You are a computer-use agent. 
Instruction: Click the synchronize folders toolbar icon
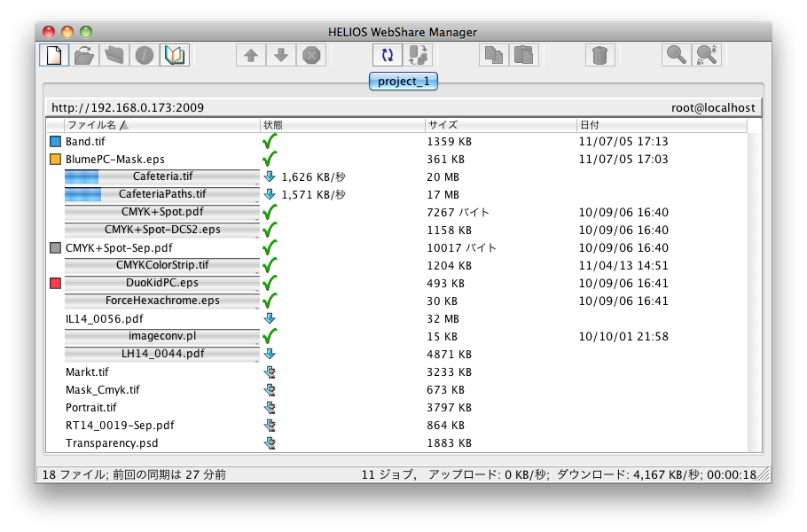[x=418, y=55]
